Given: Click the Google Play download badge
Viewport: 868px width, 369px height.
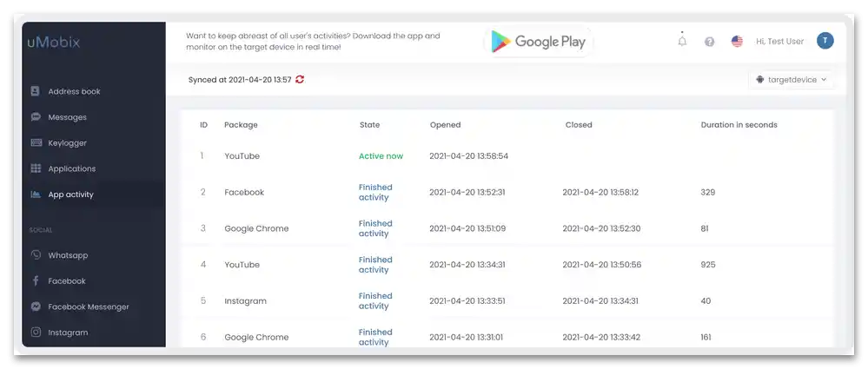Looking at the screenshot, I should (538, 42).
